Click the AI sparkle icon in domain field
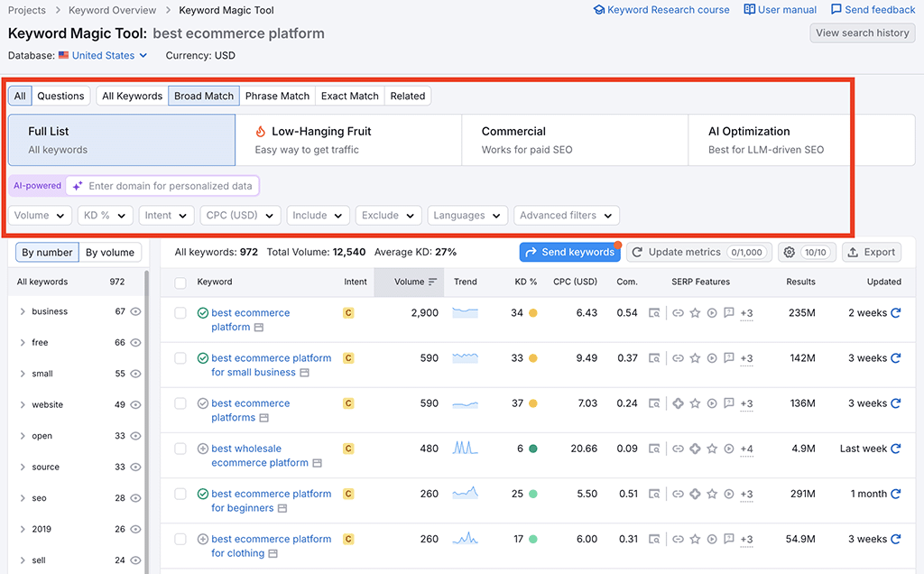The width and height of the screenshot is (924, 574). tap(78, 186)
